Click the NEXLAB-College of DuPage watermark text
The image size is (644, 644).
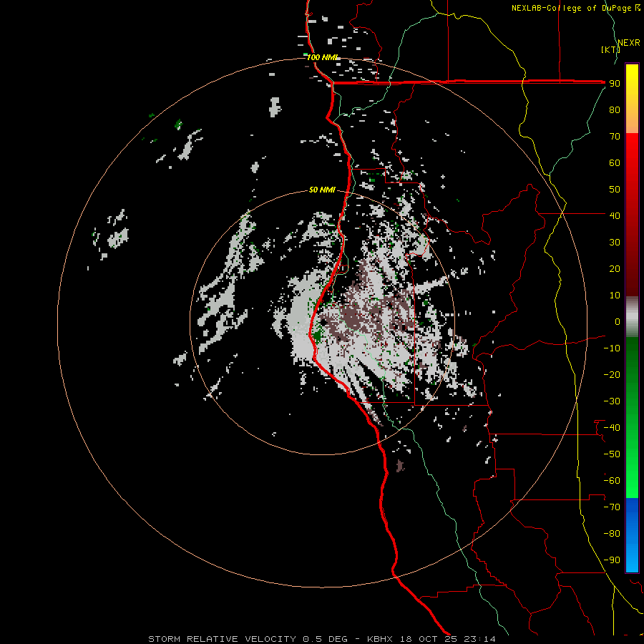575,8
